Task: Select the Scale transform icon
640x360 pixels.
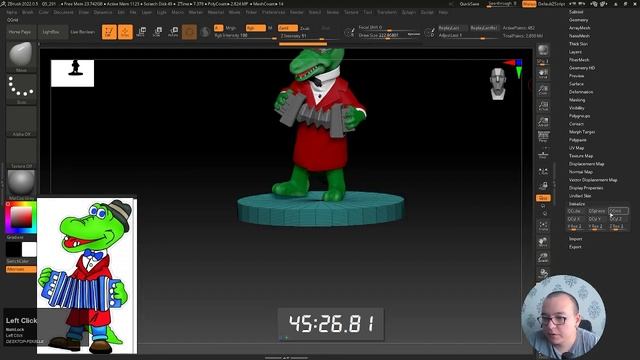Action: (157, 32)
